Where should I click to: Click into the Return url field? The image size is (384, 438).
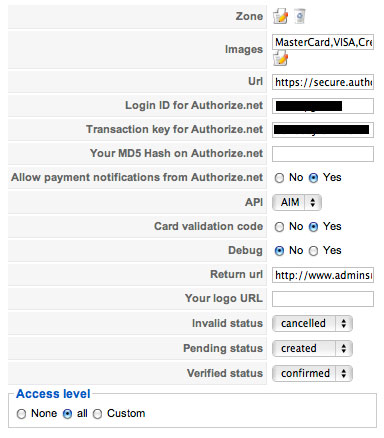point(323,275)
